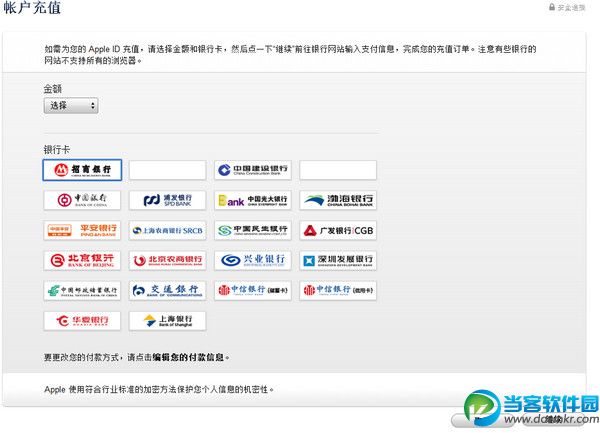Select blank bank card next to 招商银行
600x433 pixels.
(x=168, y=170)
